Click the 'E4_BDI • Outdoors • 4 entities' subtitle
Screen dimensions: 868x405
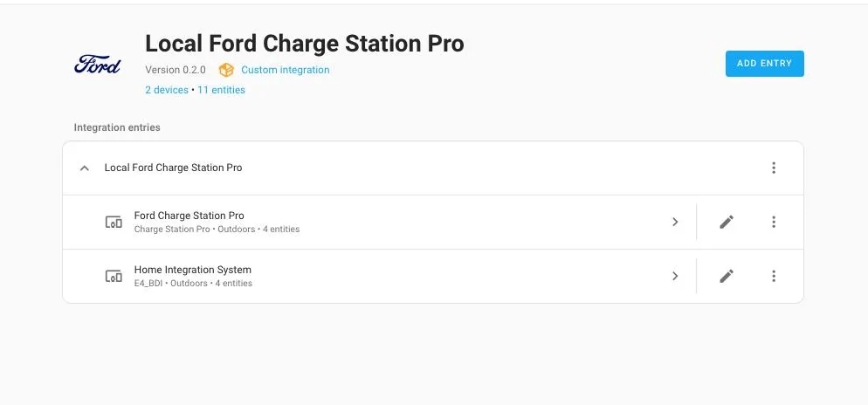click(193, 284)
